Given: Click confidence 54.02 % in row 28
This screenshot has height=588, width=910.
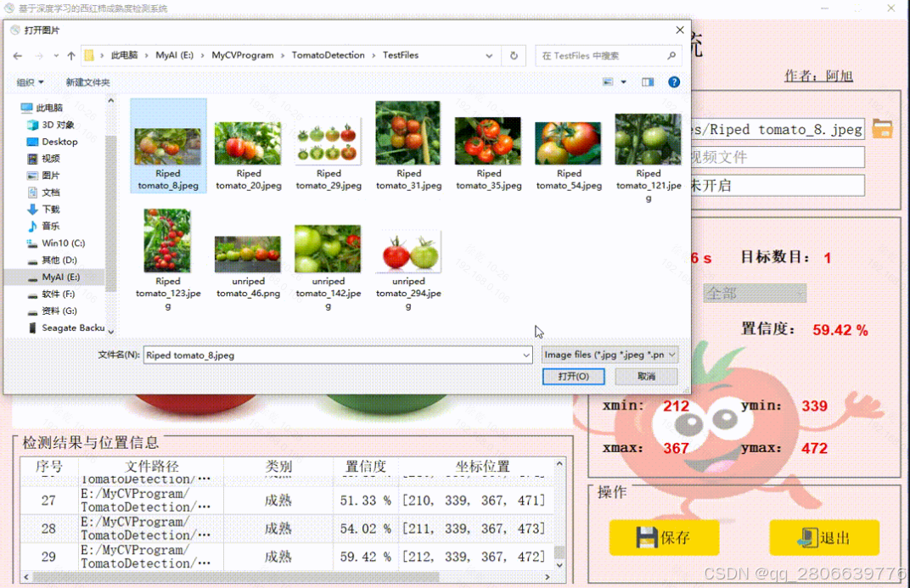Looking at the screenshot, I should 365,529.
